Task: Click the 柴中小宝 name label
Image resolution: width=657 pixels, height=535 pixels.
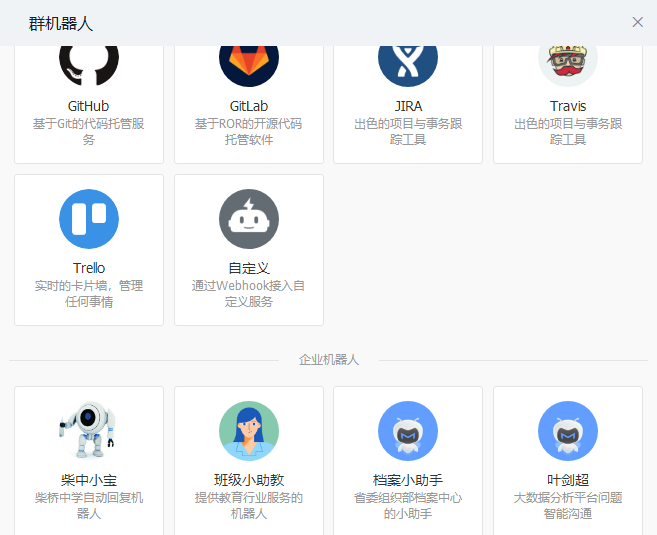Action: coord(89,480)
